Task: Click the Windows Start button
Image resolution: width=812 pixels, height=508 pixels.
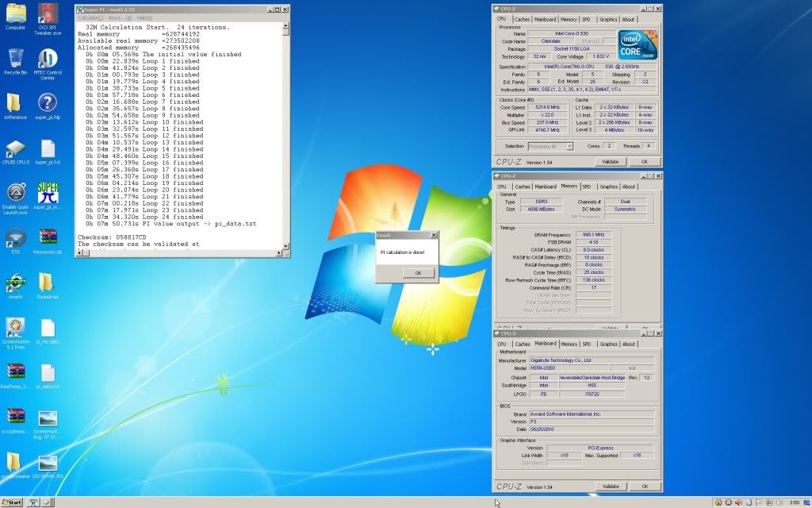Action: coord(12,502)
